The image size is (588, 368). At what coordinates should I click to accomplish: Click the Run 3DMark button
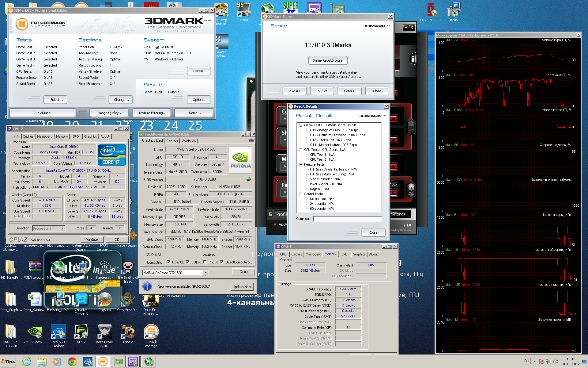[x=42, y=113]
